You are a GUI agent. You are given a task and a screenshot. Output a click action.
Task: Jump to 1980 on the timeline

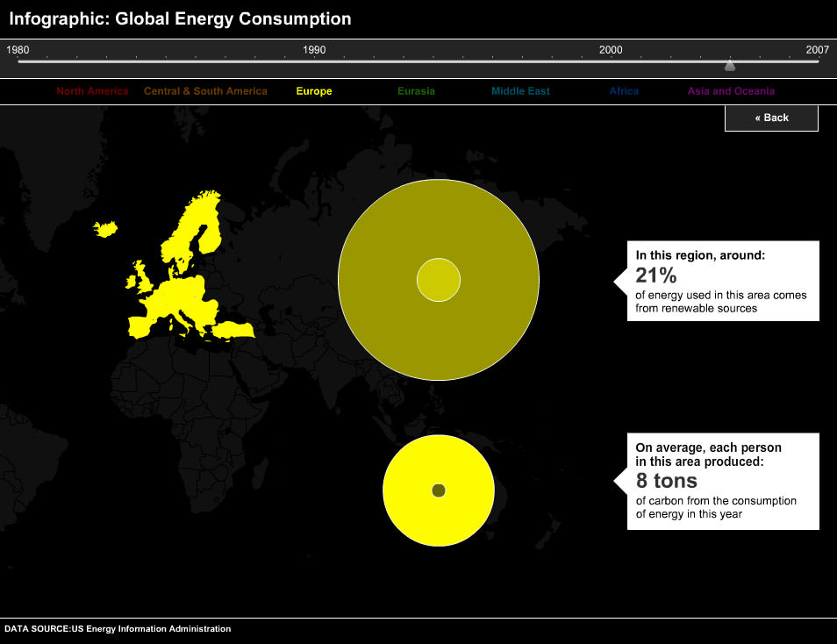[x=18, y=50]
